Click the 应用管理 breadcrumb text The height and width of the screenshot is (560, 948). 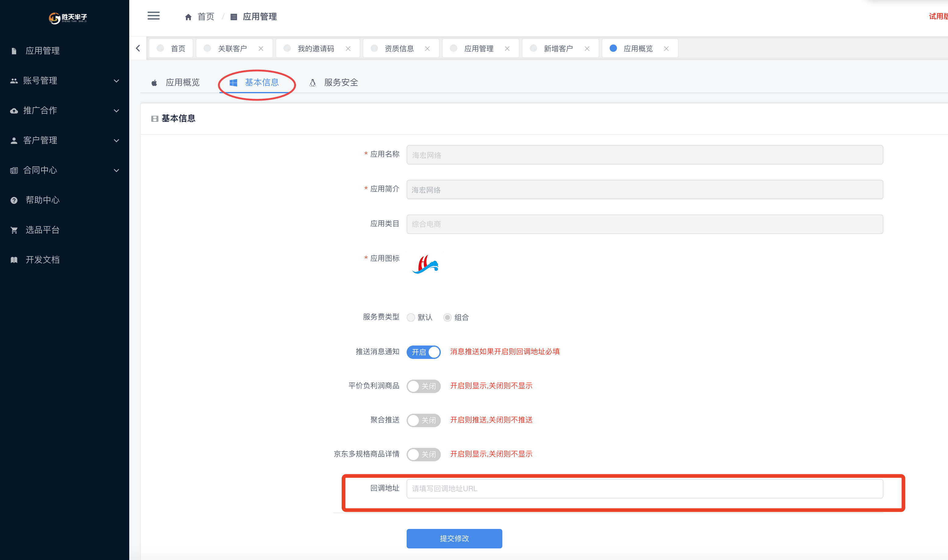coord(260,17)
